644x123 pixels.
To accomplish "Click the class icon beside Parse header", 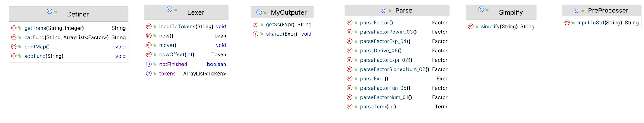I will (x=384, y=11).
